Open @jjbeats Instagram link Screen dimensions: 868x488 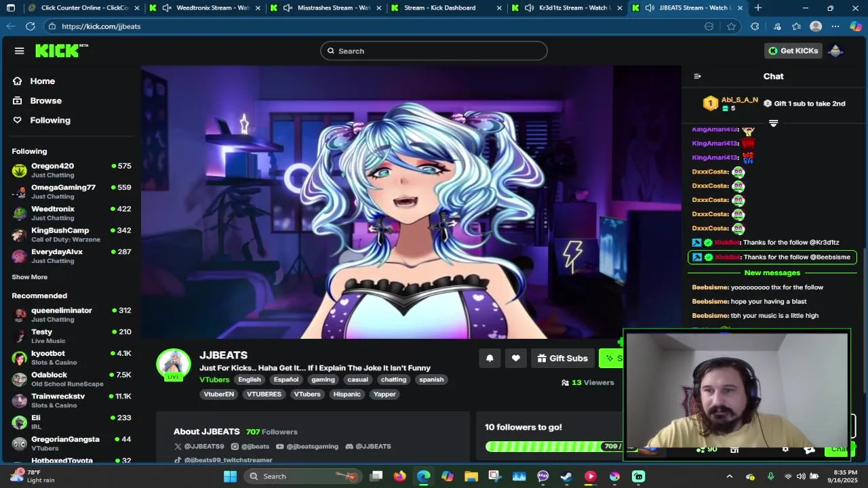pos(250,447)
